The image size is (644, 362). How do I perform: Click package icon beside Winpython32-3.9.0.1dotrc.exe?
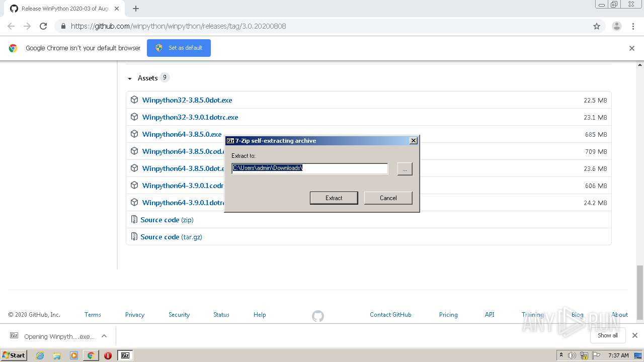coord(134,117)
